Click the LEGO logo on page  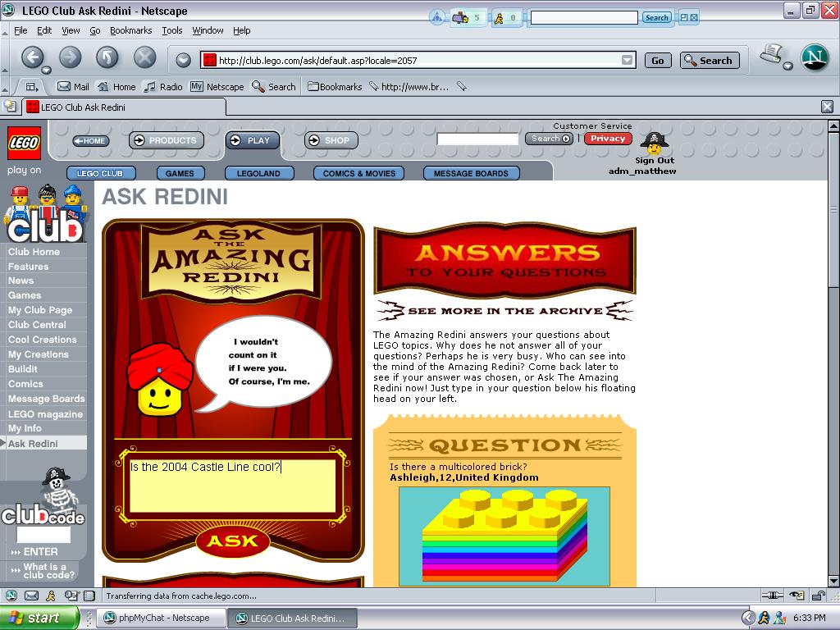(x=24, y=143)
